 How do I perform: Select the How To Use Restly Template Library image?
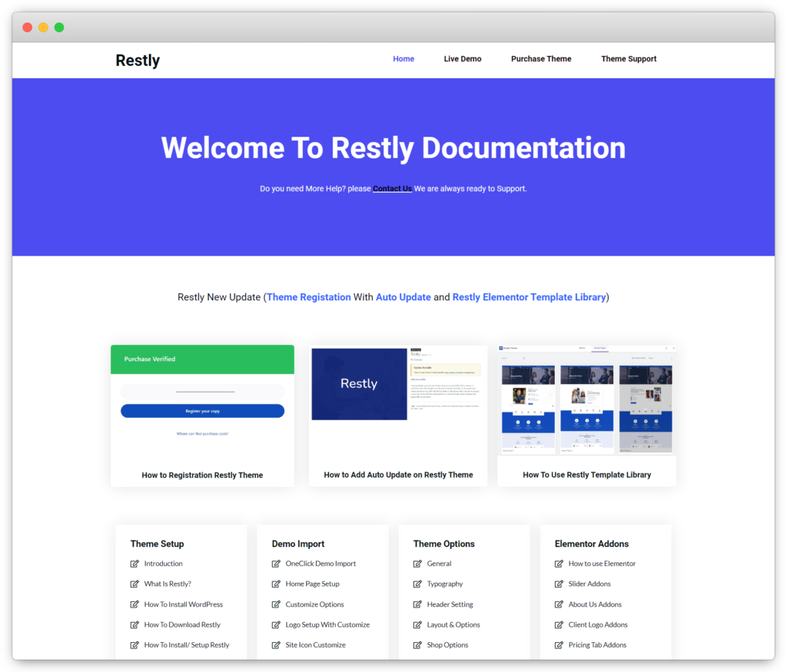coord(586,399)
